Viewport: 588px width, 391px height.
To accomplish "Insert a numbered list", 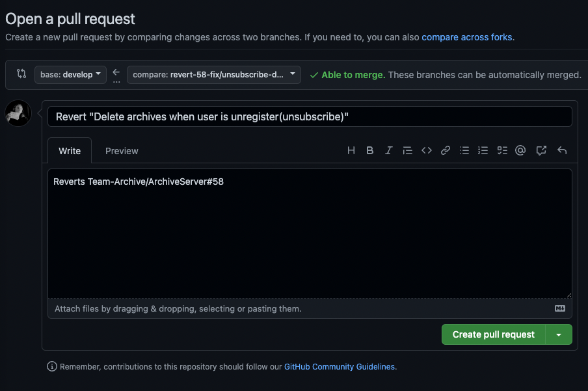I will coord(483,150).
